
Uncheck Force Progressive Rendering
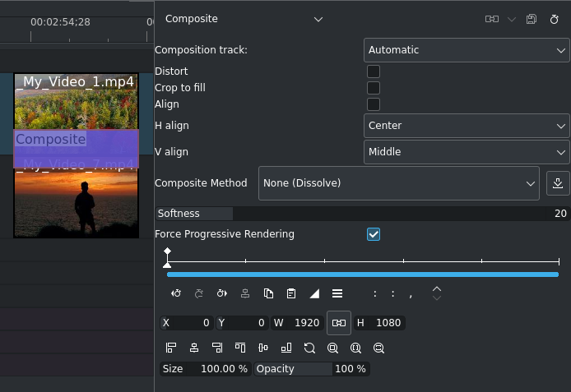tap(374, 234)
